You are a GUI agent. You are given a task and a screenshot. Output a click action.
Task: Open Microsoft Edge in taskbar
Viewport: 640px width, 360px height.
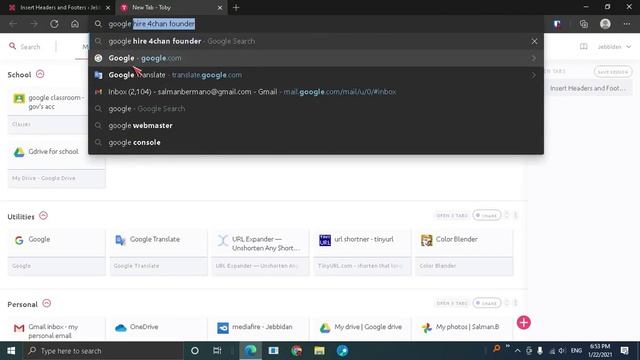point(250,351)
